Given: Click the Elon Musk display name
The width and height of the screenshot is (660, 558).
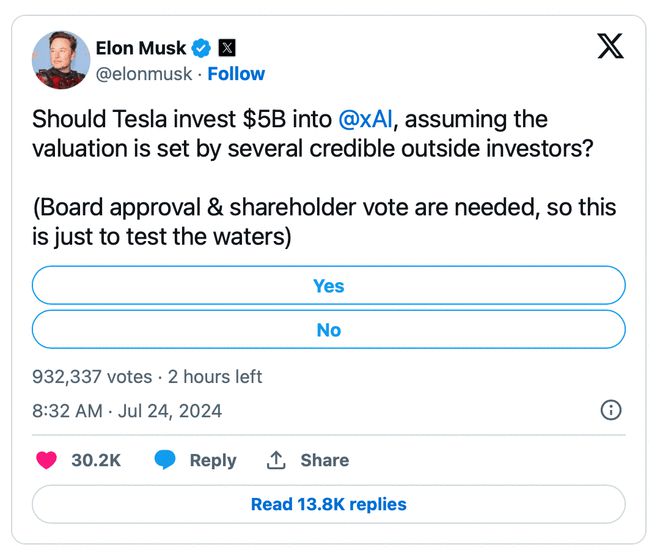Looking at the screenshot, I should tap(140, 47).
